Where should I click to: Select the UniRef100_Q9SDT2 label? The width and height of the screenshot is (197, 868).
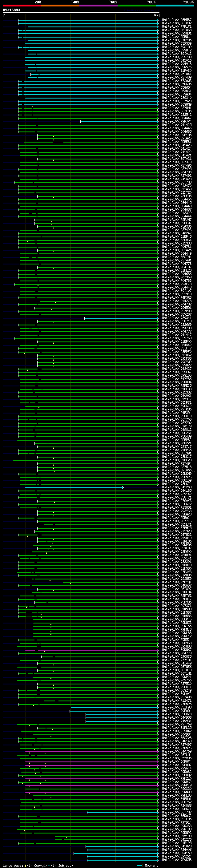(176, 50)
